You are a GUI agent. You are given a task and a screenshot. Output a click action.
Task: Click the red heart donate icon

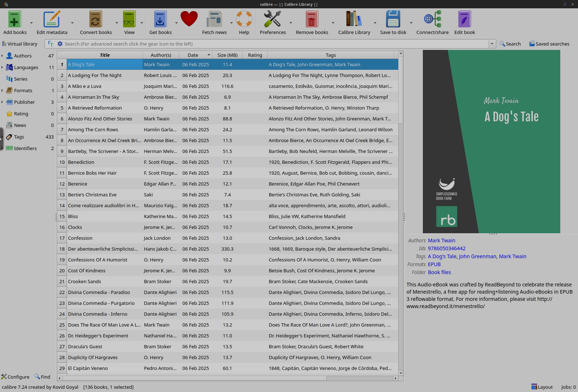pyautogui.click(x=189, y=19)
